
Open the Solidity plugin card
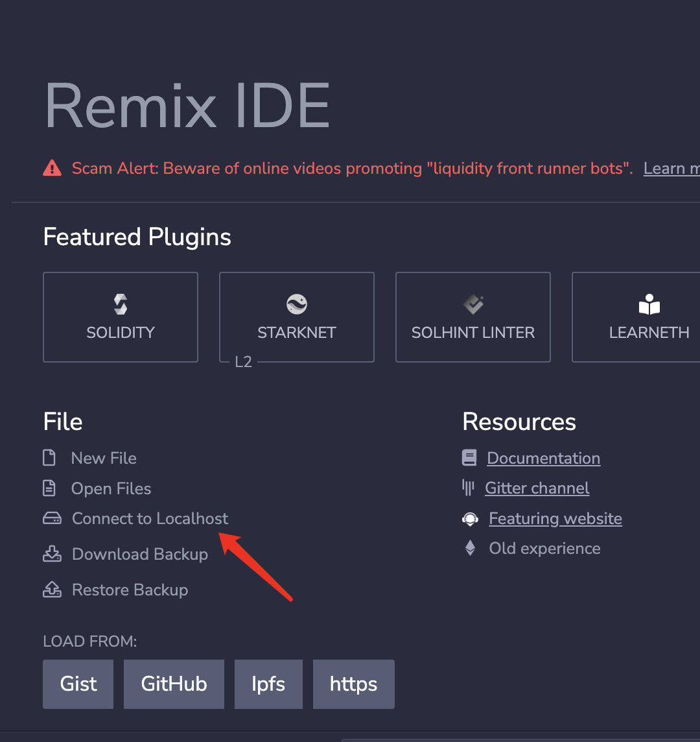tap(120, 317)
